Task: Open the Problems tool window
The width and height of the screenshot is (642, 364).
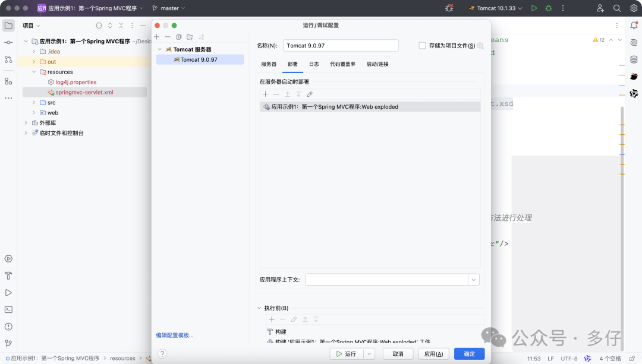Action: (8, 327)
